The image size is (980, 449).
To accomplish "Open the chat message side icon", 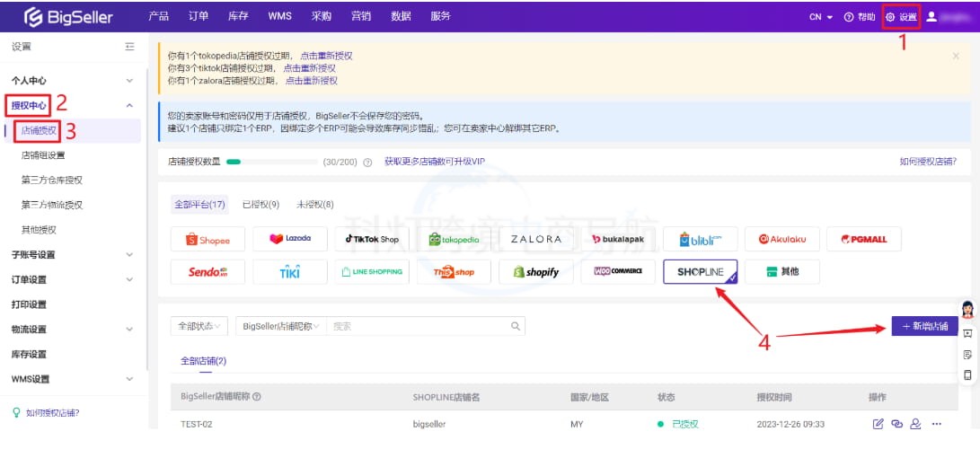I will tap(967, 333).
